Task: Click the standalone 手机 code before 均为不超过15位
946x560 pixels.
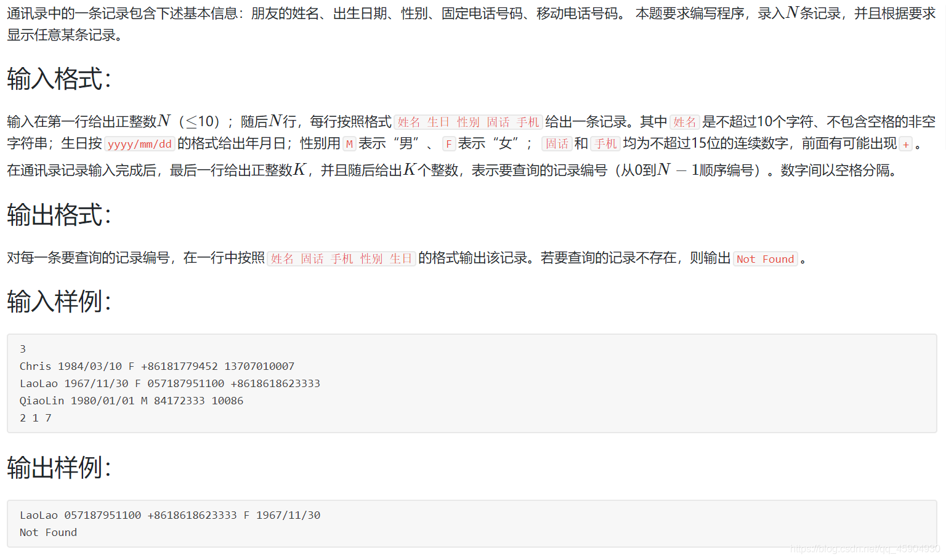Action: pos(605,144)
